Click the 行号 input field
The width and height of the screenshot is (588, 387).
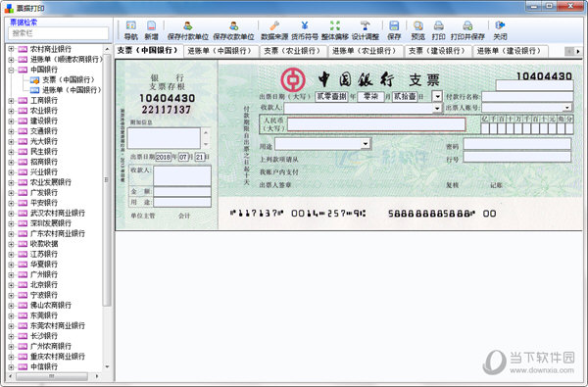(517, 157)
